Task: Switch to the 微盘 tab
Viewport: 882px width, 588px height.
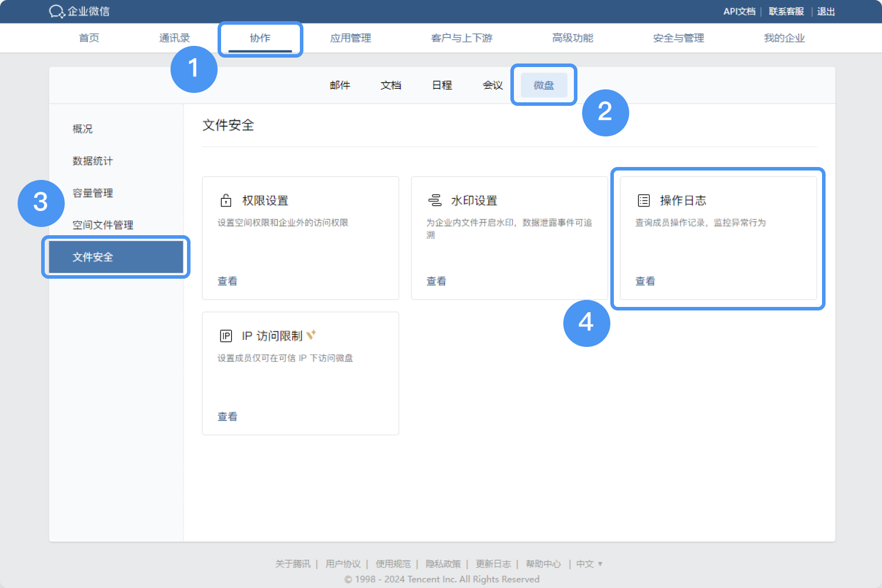Action: pyautogui.click(x=543, y=85)
